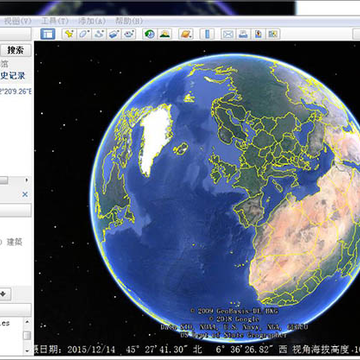Click the 建筑 label in sidebar

click(x=15, y=242)
